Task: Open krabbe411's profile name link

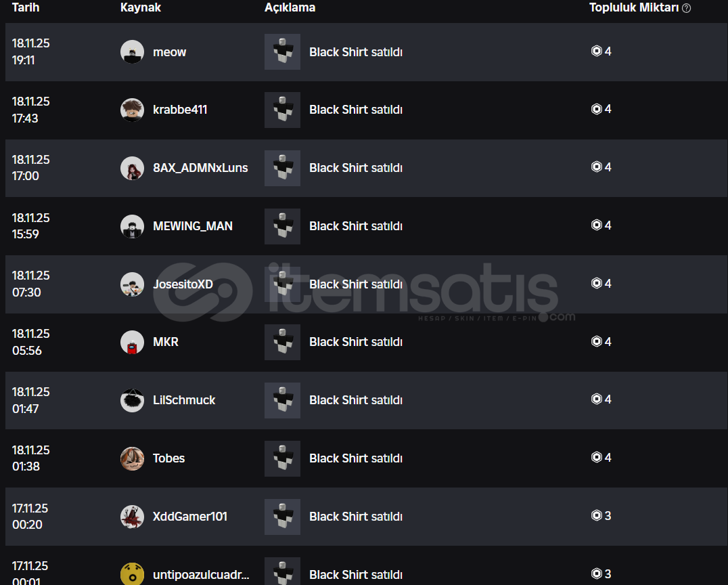Action: coord(180,110)
